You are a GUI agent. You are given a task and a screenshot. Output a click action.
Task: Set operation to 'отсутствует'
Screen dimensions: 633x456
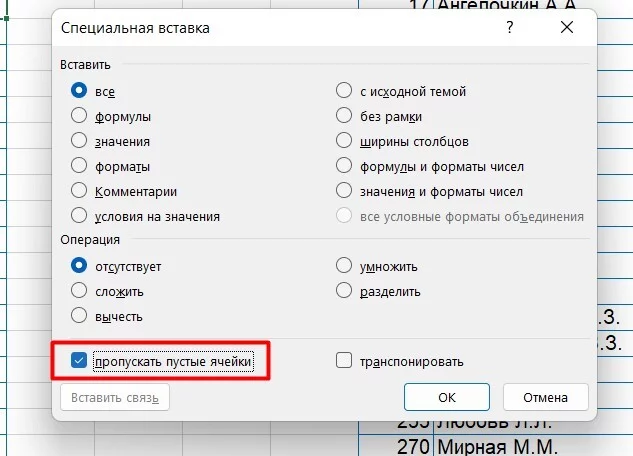point(79,266)
